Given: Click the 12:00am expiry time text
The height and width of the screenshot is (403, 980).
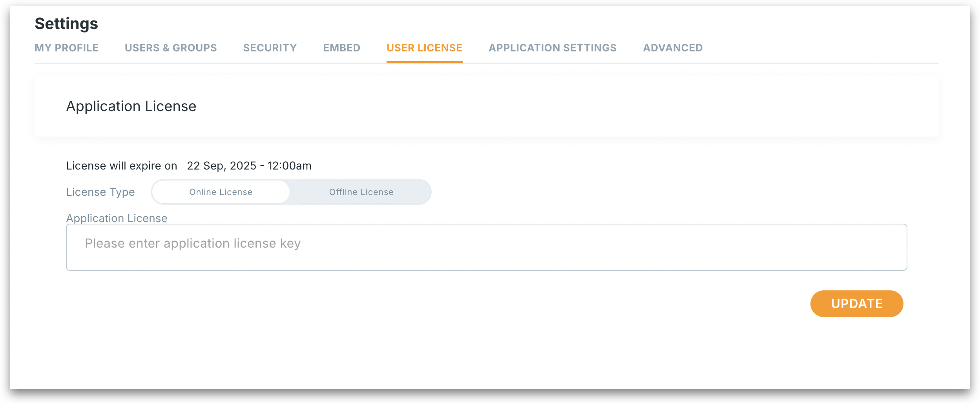Looking at the screenshot, I should pos(289,166).
